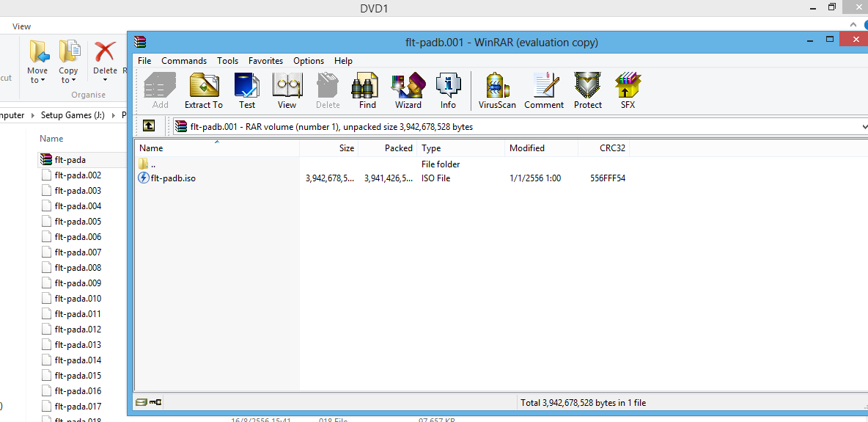Click the Protect archive tool
The image size is (868, 422).
[x=587, y=91]
